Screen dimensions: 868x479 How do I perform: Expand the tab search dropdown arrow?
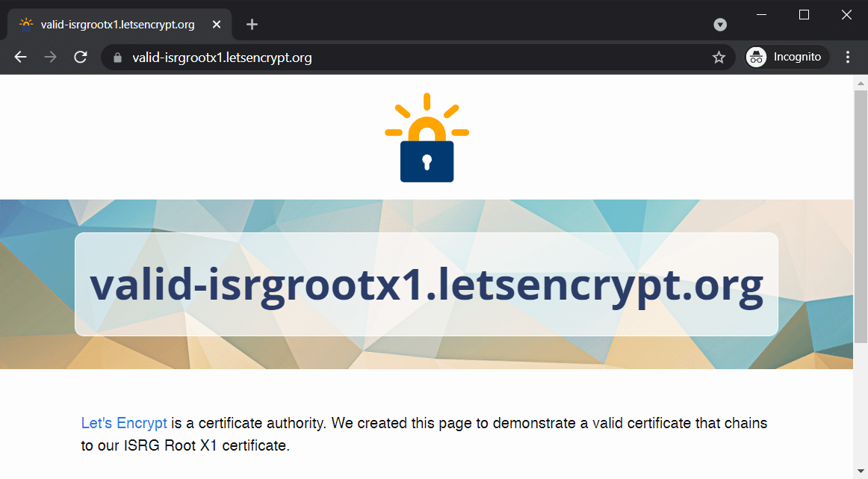click(x=720, y=25)
